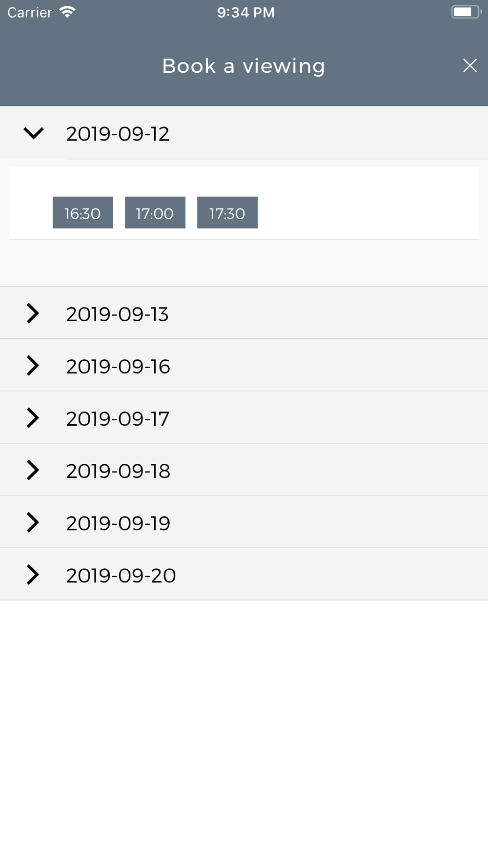488x868 pixels.
Task: Tap the Wi-Fi status icon
Action: pos(67,12)
